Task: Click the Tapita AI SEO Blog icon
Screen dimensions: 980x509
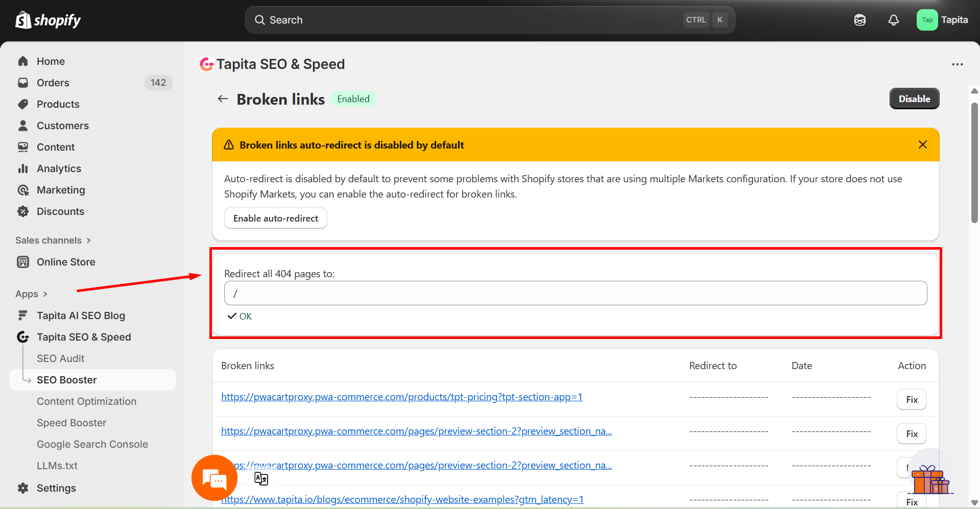Action: point(23,316)
